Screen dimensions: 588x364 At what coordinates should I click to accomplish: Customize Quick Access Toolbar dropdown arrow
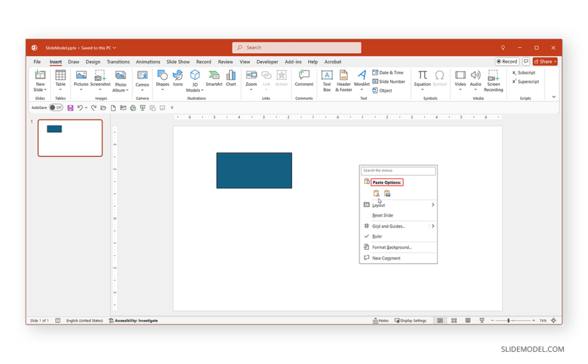[x=172, y=108]
